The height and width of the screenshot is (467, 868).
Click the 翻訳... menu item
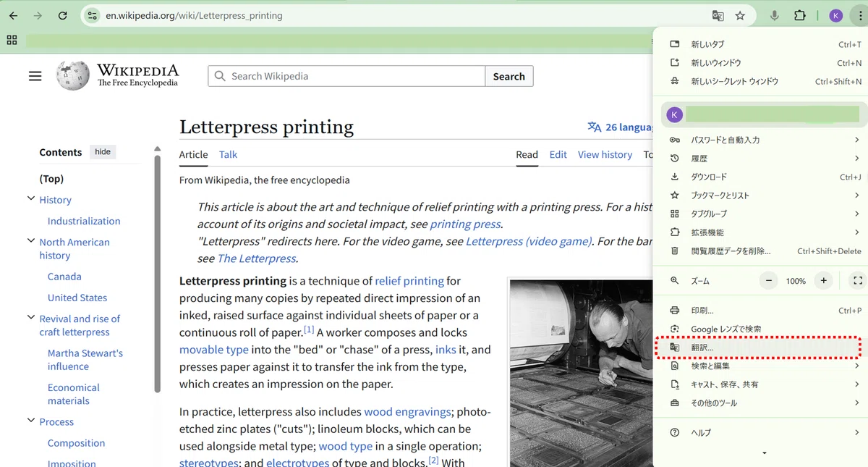760,348
